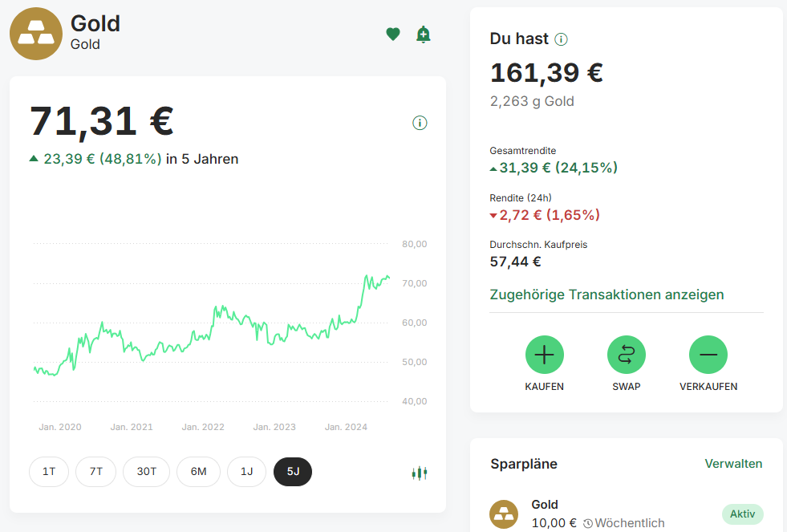Show 6M chart period
Viewport: 787px width, 532px height.
click(198, 472)
